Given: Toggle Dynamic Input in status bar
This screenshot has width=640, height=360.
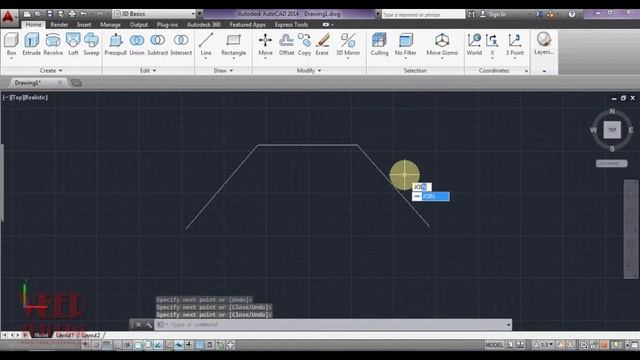Looking at the screenshot, I should tap(179, 345).
